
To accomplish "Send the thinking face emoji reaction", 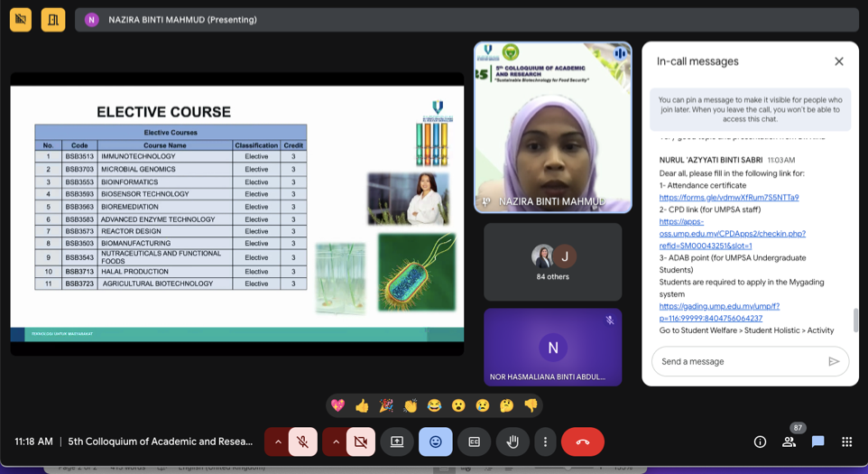I will pos(506,406).
